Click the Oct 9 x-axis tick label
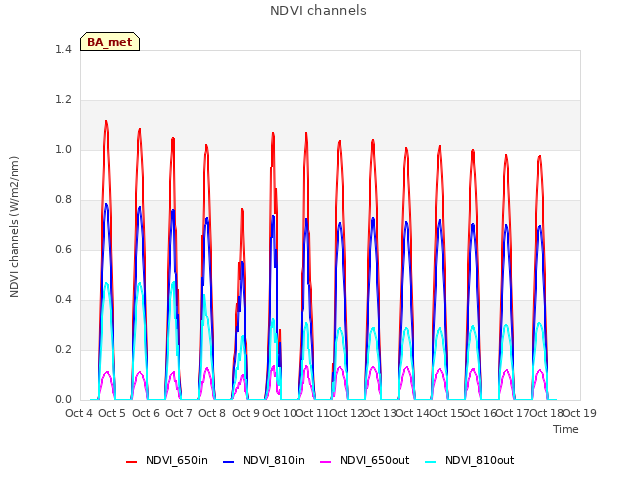The height and width of the screenshot is (480, 640). (x=246, y=413)
